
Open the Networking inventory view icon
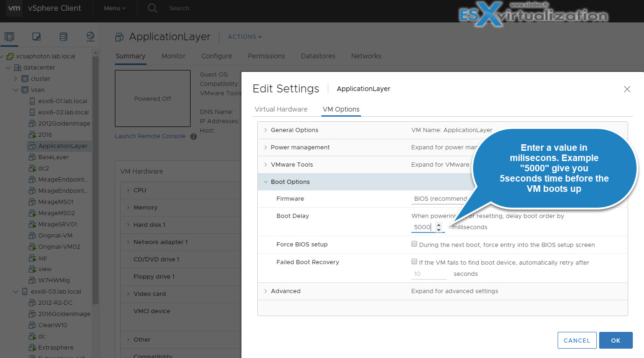(x=91, y=36)
